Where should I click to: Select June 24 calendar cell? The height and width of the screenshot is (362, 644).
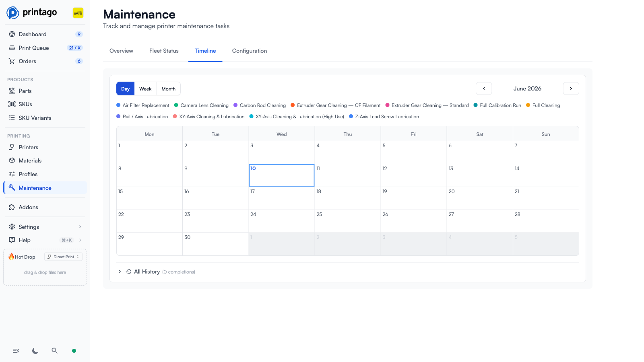pos(282,221)
